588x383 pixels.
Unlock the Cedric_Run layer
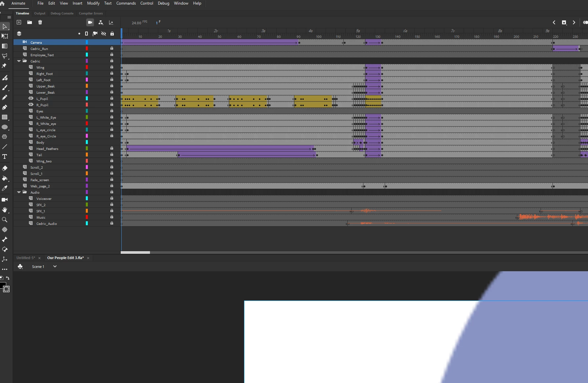coord(112,48)
